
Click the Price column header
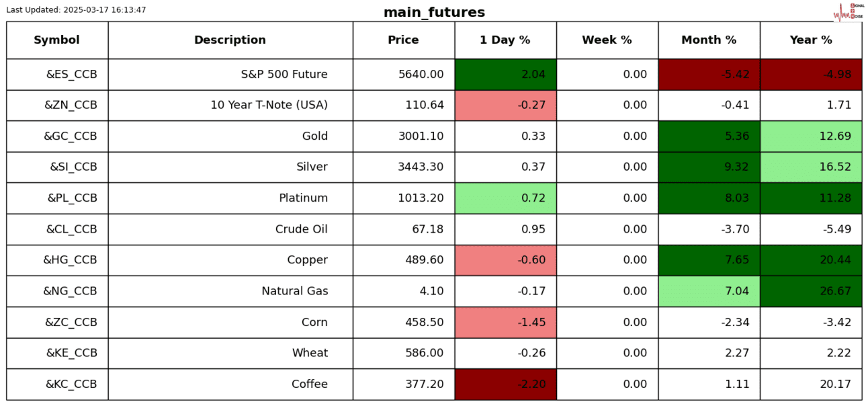[403, 40]
